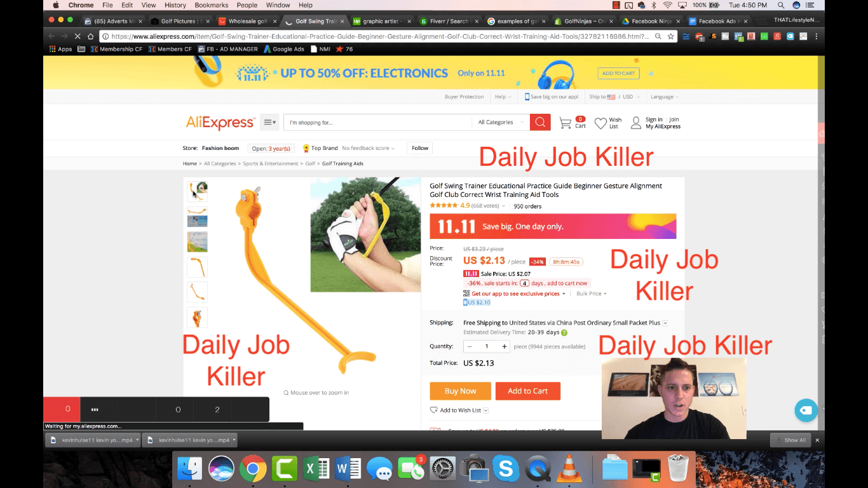Expand the No feedback score dropdown
This screenshot has width=868, height=488.
[x=368, y=148]
